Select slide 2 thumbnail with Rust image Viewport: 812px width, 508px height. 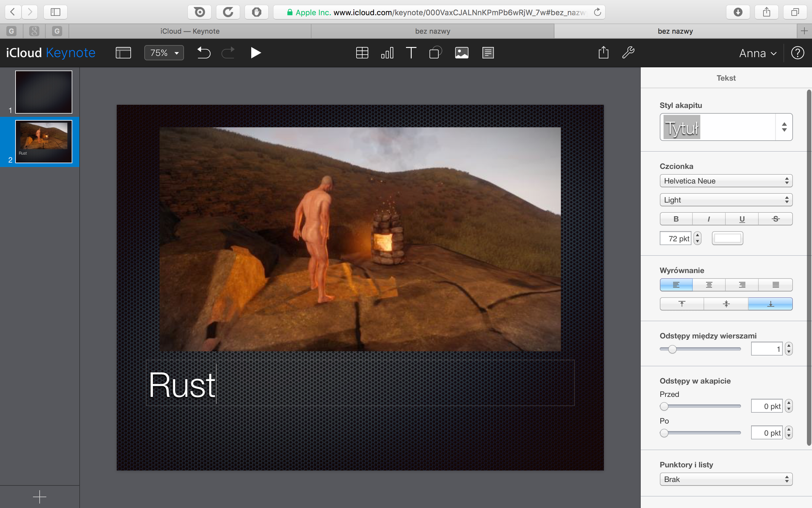point(44,141)
